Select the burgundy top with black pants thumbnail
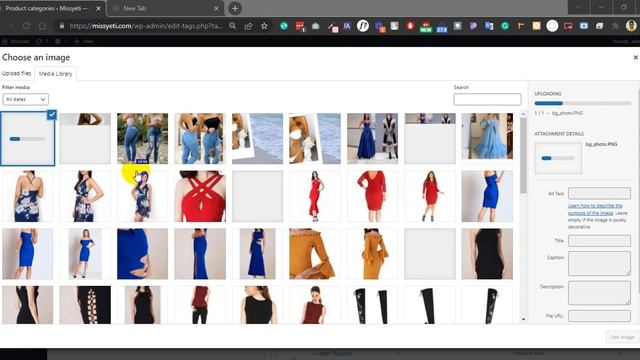640x360 pixels. click(x=200, y=305)
